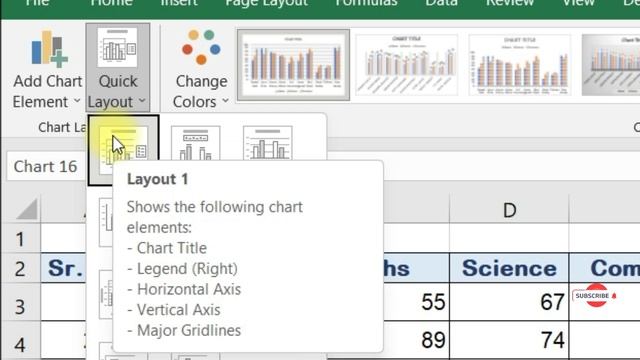Apply the fourth gray chart style

[x=611, y=65]
